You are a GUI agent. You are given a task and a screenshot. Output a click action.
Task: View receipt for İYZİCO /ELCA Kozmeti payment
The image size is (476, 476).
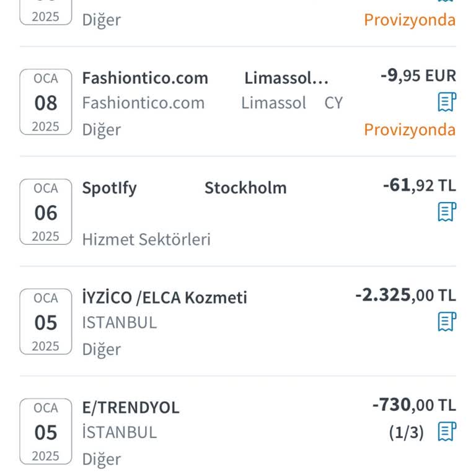tap(446, 322)
